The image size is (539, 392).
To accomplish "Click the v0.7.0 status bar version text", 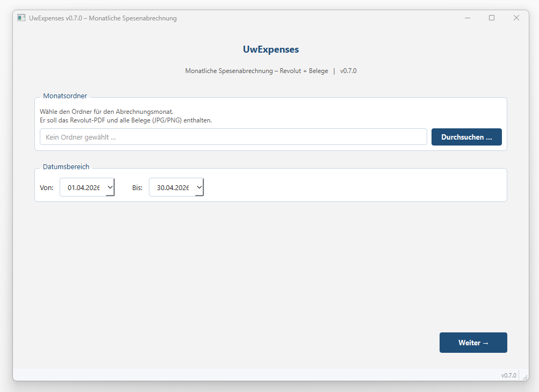I will point(509,375).
